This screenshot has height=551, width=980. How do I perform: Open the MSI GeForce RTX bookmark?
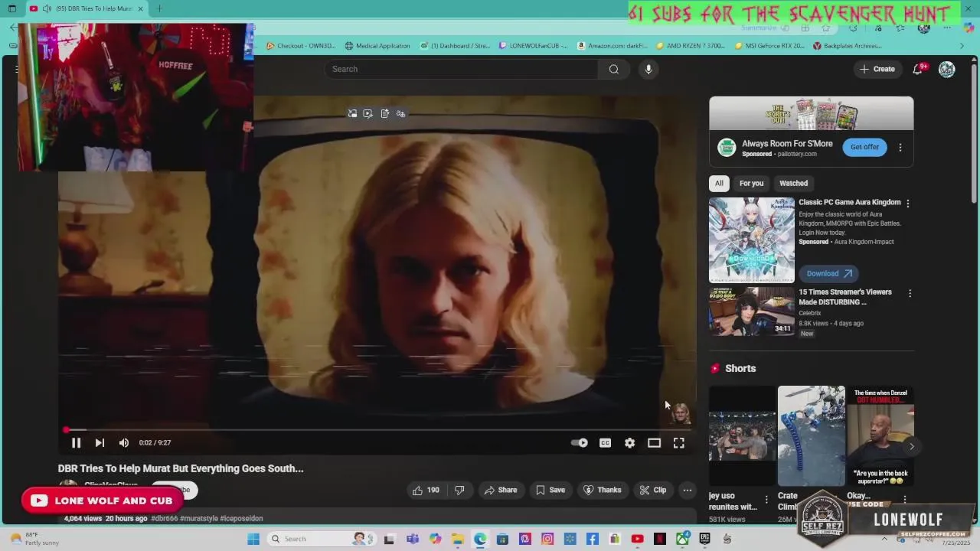pyautogui.click(x=769, y=46)
